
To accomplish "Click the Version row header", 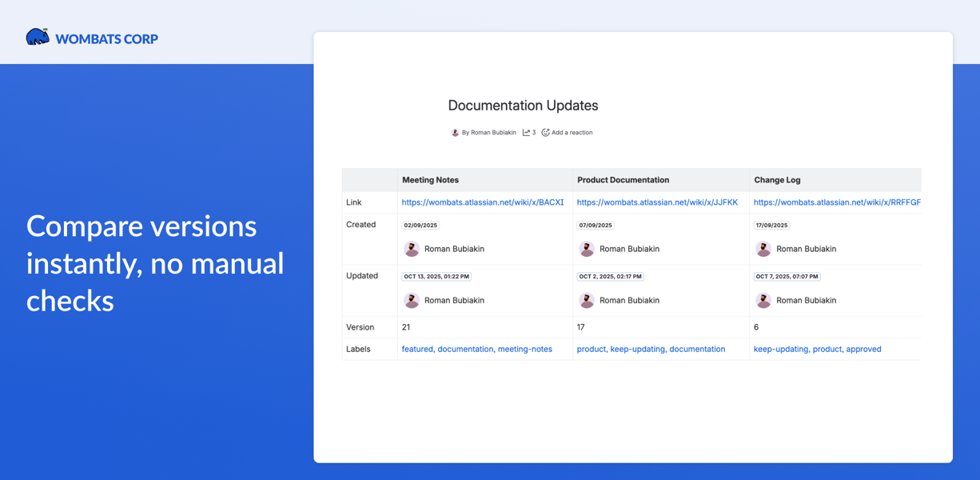I will (360, 327).
